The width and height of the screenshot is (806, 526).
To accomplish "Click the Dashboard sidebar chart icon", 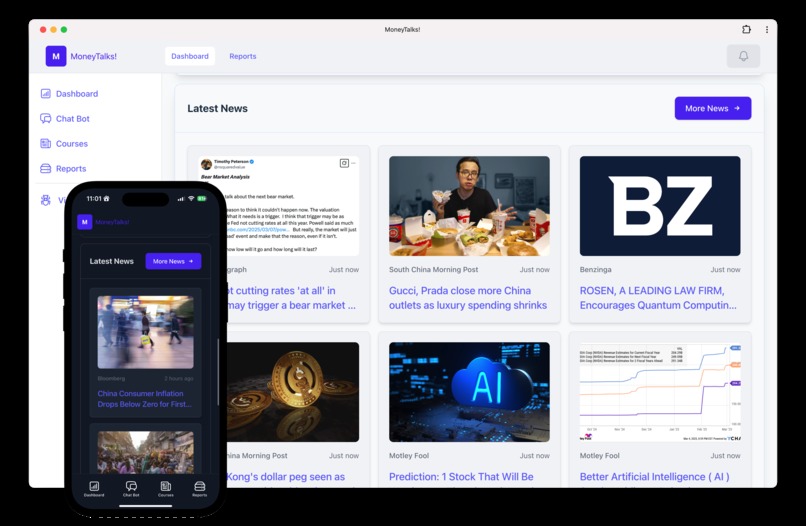I will click(46, 94).
